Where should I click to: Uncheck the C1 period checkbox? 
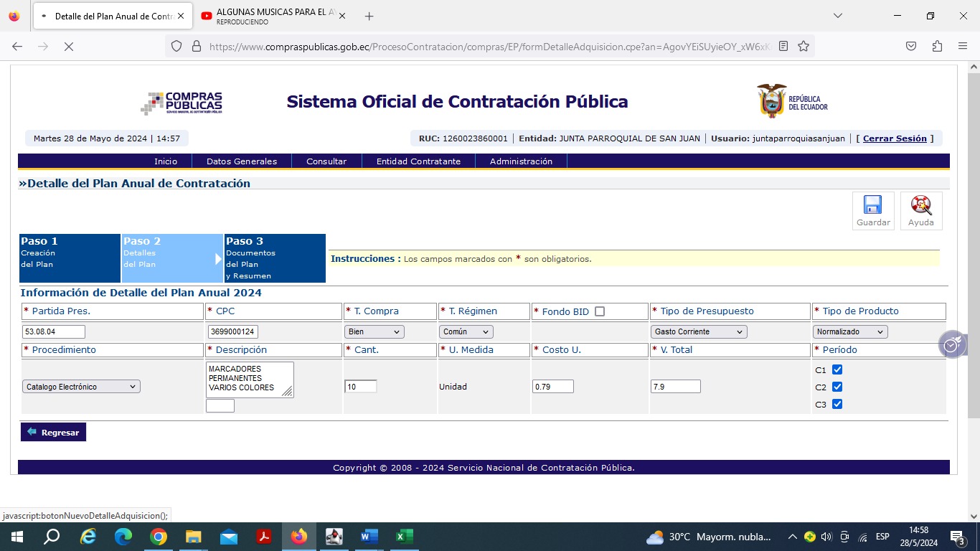pos(837,370)
